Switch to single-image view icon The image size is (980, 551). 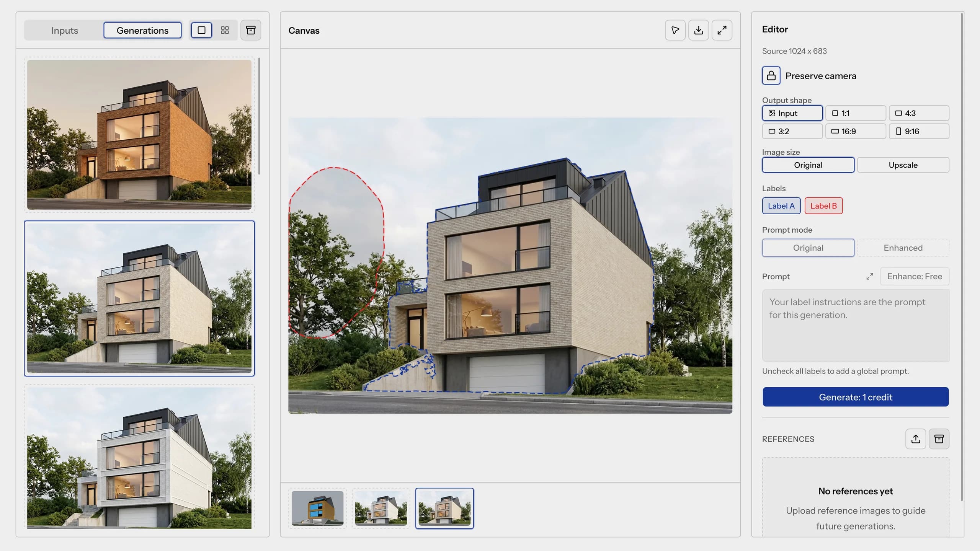pos(201,30)
